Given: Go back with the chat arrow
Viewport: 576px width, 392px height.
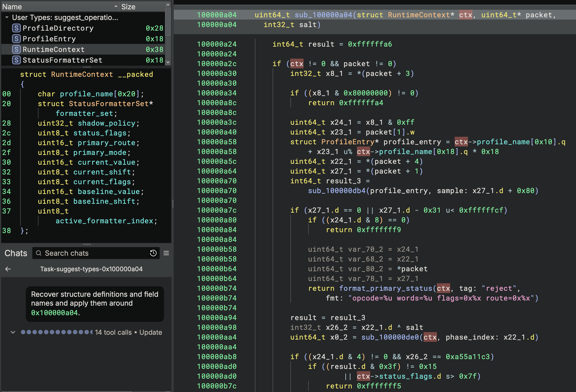Looking at the screenshot, I should (x=8, y=269).
